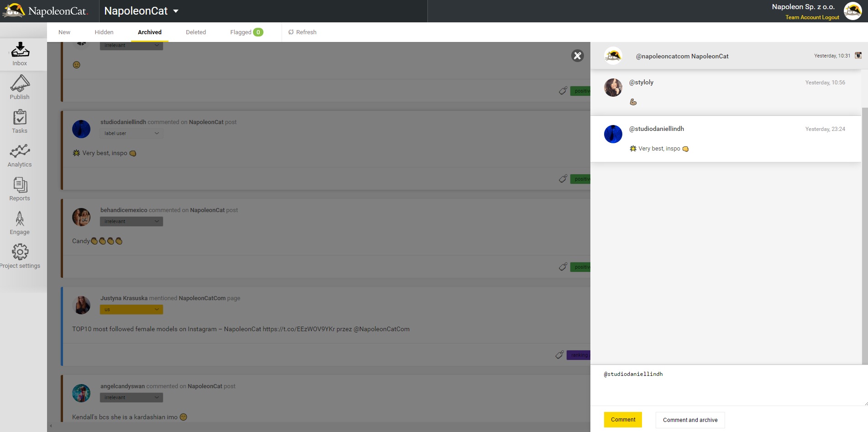Screen dimensions: 868x432
Task: Click Justyna Krasuska profile avatar
Action: coord(81,305)
